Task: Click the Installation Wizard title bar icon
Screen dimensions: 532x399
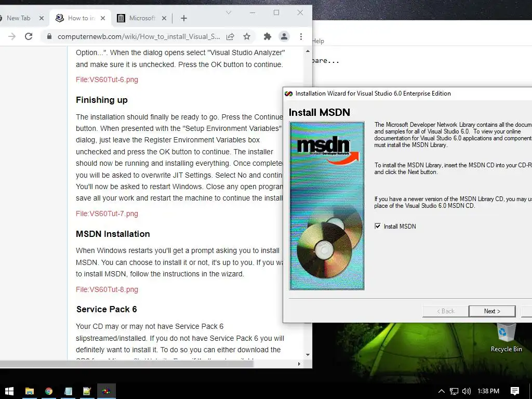Action: pyautogui.click(x=289, y=94)
